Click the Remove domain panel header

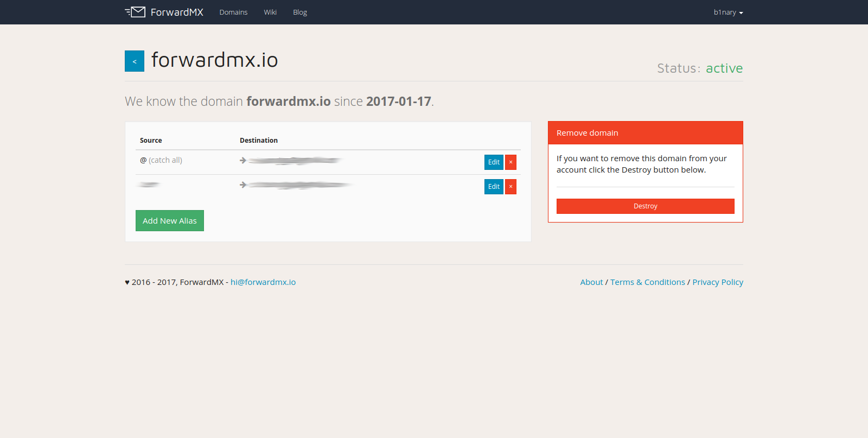pyautogui.click(x=646, y=133)
